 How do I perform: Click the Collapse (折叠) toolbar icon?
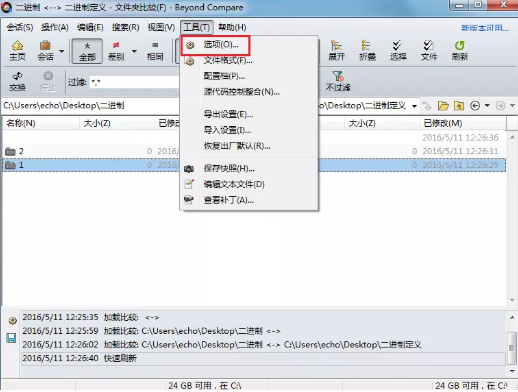pos(367,51)
